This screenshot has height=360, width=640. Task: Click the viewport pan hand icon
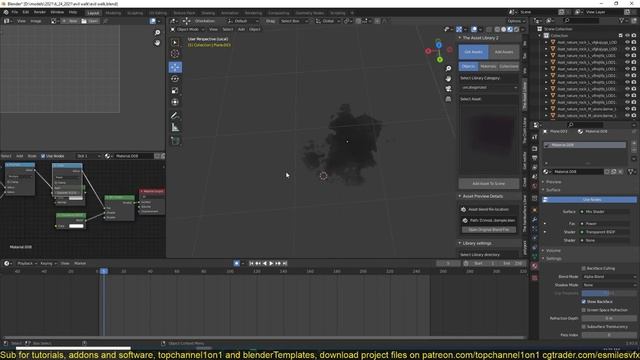click(x=448, y=78)
